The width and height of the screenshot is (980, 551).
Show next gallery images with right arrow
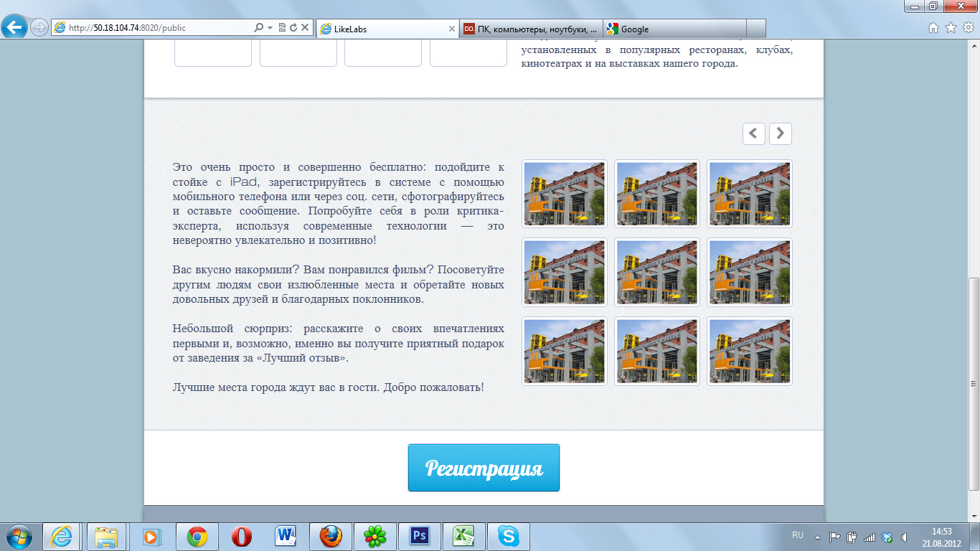(780, 133)
